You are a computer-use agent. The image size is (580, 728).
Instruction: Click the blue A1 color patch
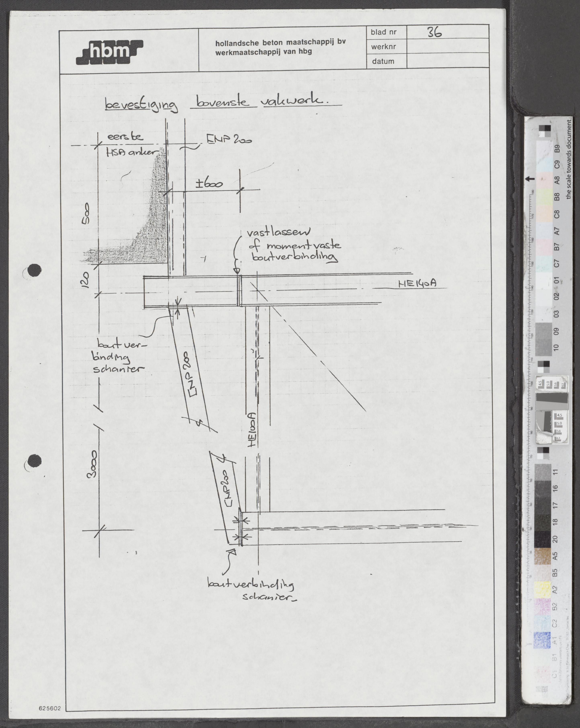[542, 640]
